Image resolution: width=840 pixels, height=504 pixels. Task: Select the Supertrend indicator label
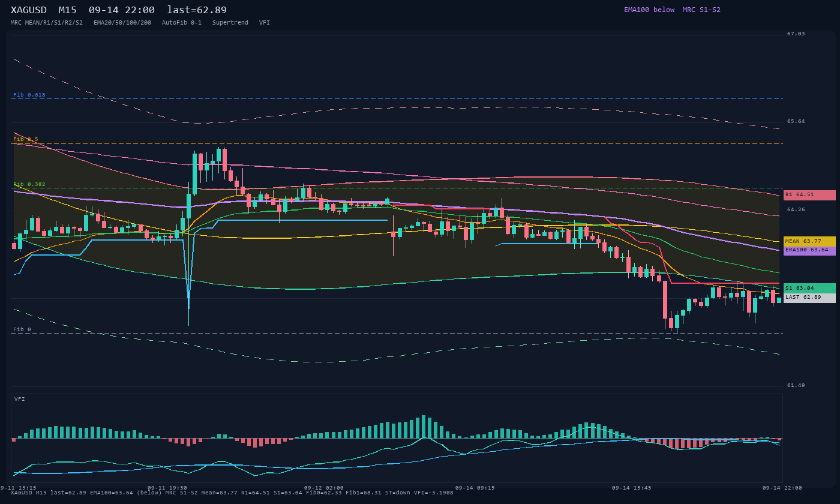[230, 23]
